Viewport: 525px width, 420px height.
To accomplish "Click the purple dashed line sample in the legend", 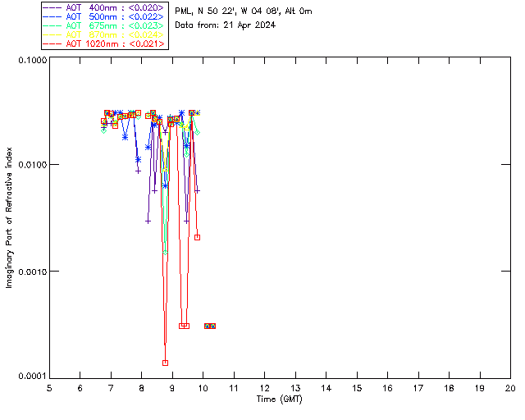I will point(52,7).
